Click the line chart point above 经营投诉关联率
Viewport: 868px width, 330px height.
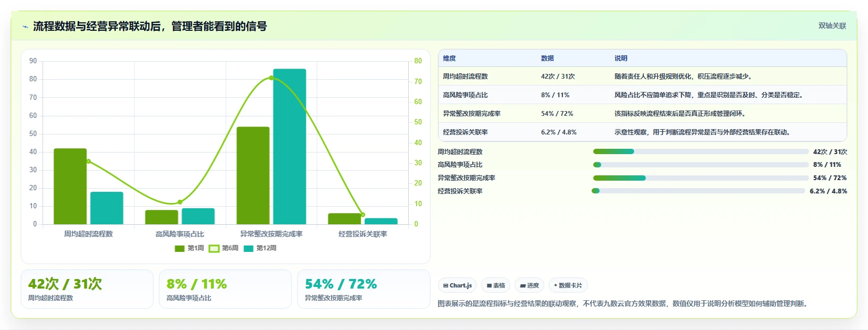(x=363, y=215)
